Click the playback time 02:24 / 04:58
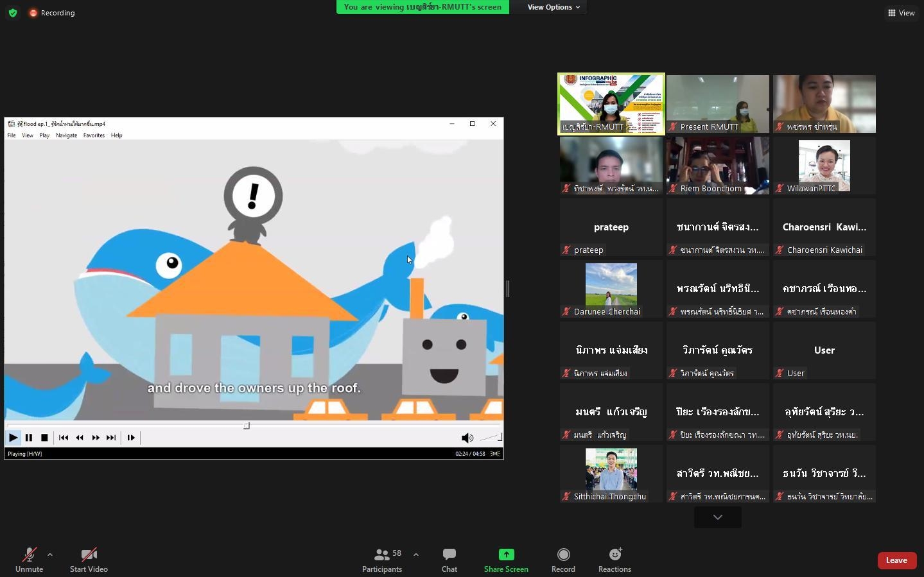The image size is (924, 577). coord(470,454)
